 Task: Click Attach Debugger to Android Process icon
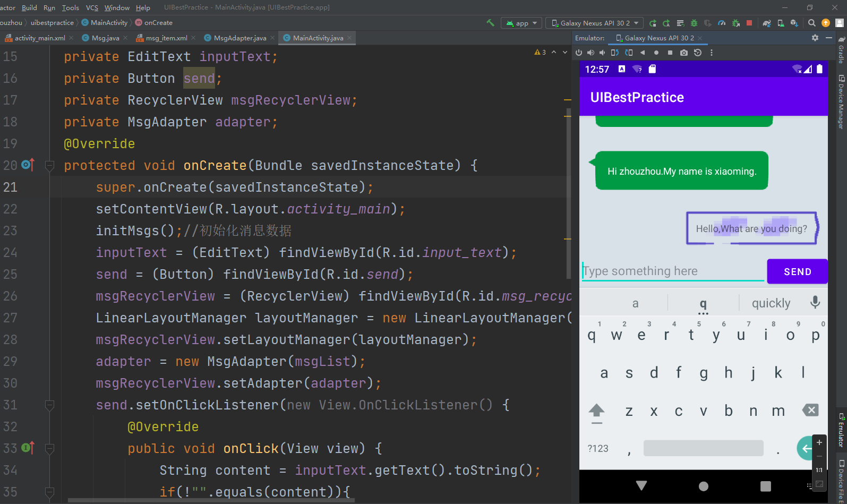tap(735, 23)
